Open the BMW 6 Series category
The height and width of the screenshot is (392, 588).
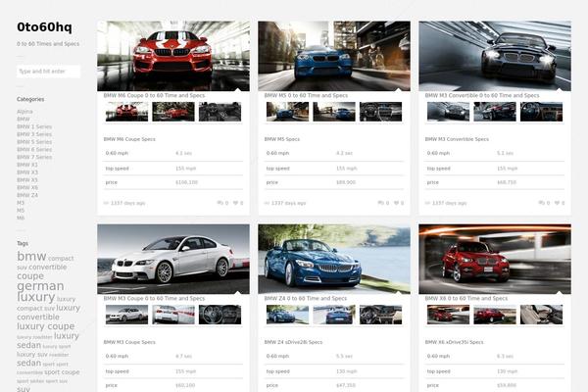[x=34, y=149]
